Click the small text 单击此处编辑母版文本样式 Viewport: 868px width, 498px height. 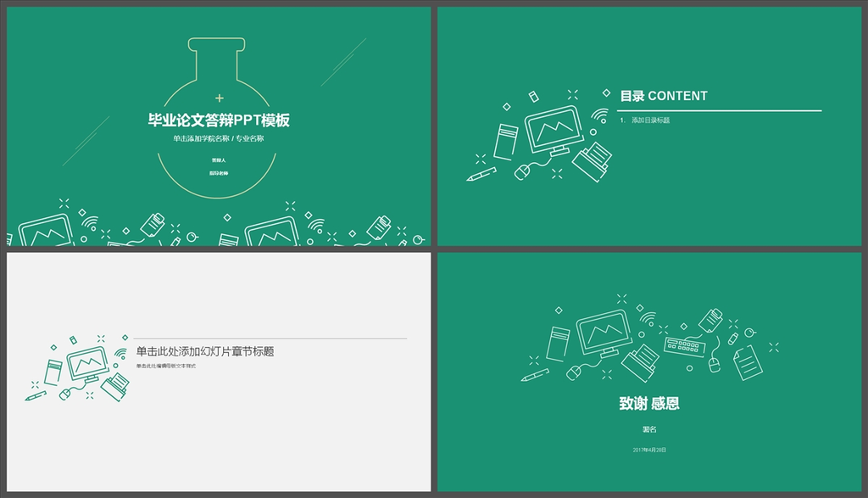point(165,367)
